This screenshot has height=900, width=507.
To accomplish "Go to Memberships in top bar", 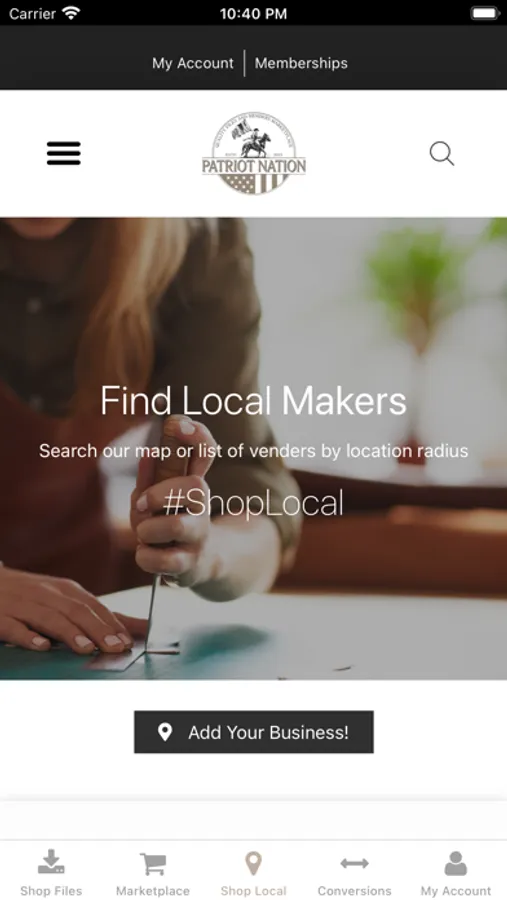I will [301, 63].
